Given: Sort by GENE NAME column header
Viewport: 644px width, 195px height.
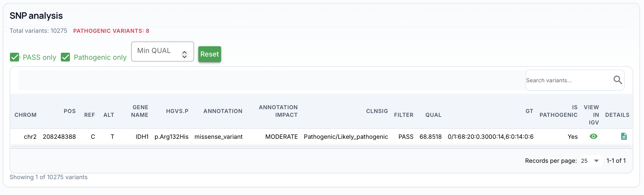Looking at the screenshot, I should (140, 111).
